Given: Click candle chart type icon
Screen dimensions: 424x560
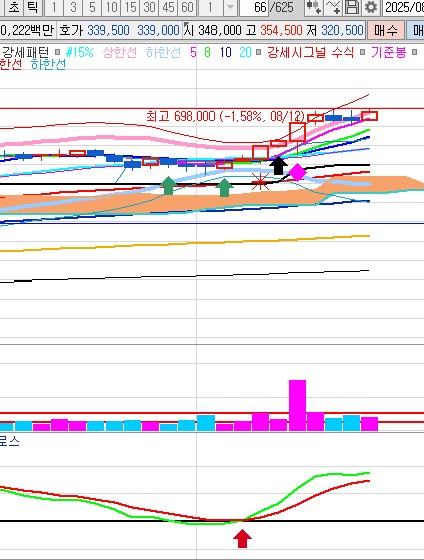Looking at the screenshot, I should click(x=314, y=7).
